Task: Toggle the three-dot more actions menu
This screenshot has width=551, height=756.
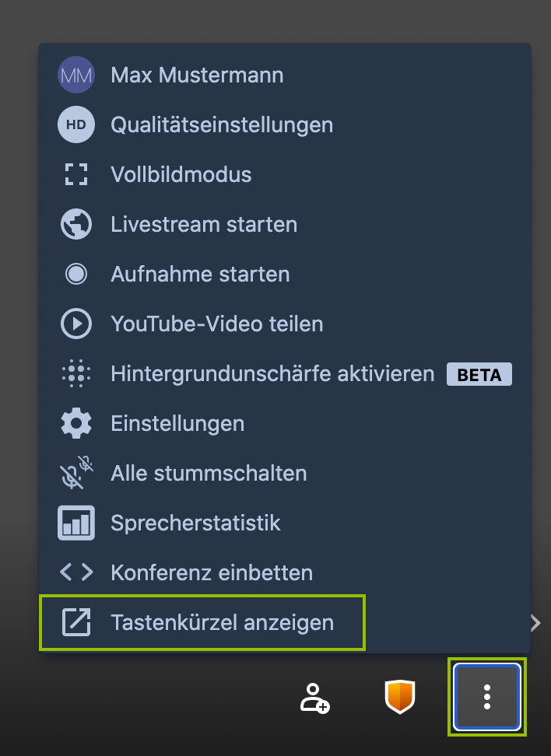Action: coord(487,697)
